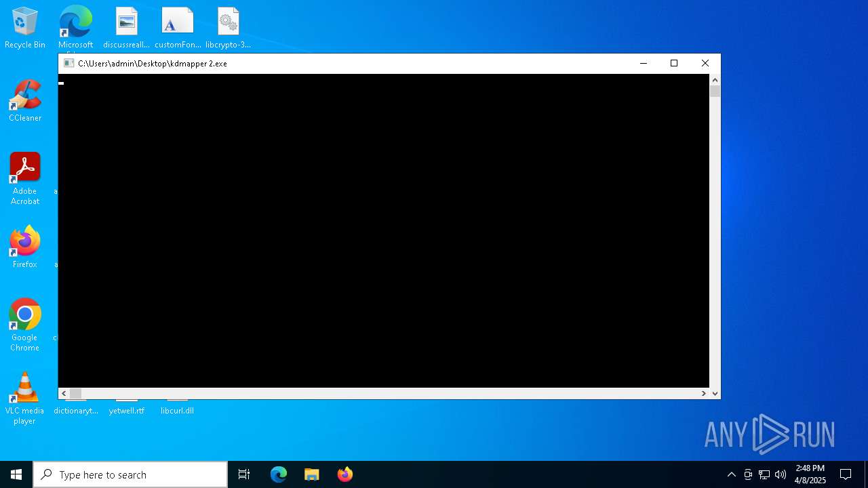Image resolution: width=868 pixels, height=488 pixels.
Task: Click the console vertical scroll down arrow
Action: (x=715, y=393)
